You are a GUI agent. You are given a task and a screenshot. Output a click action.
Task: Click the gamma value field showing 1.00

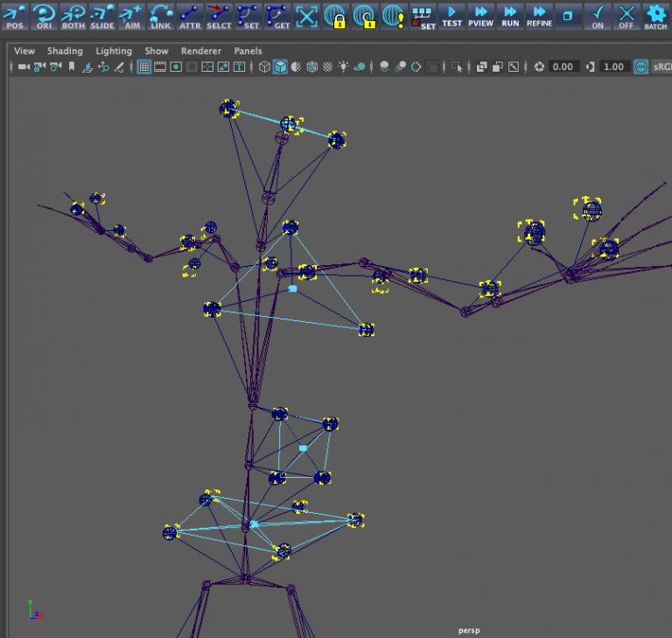pyautogui.click(x=614, y=67)
